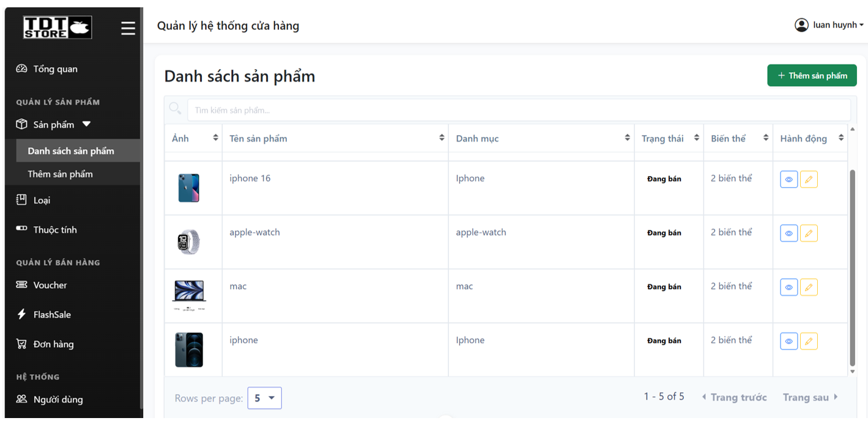Click the green Thêm sản phẩm button

812,75
